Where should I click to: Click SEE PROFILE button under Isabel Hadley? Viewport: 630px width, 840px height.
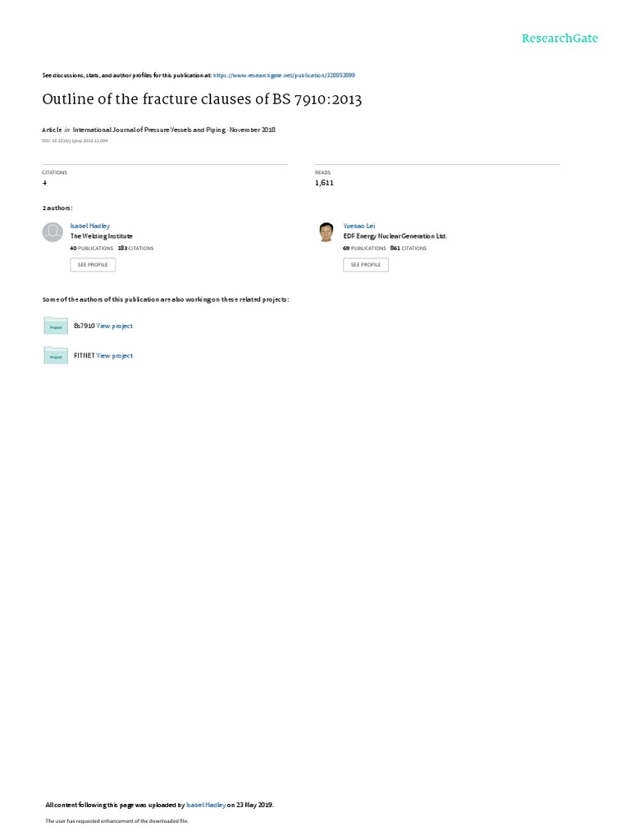pyautogui.click(x=93, y=265)
